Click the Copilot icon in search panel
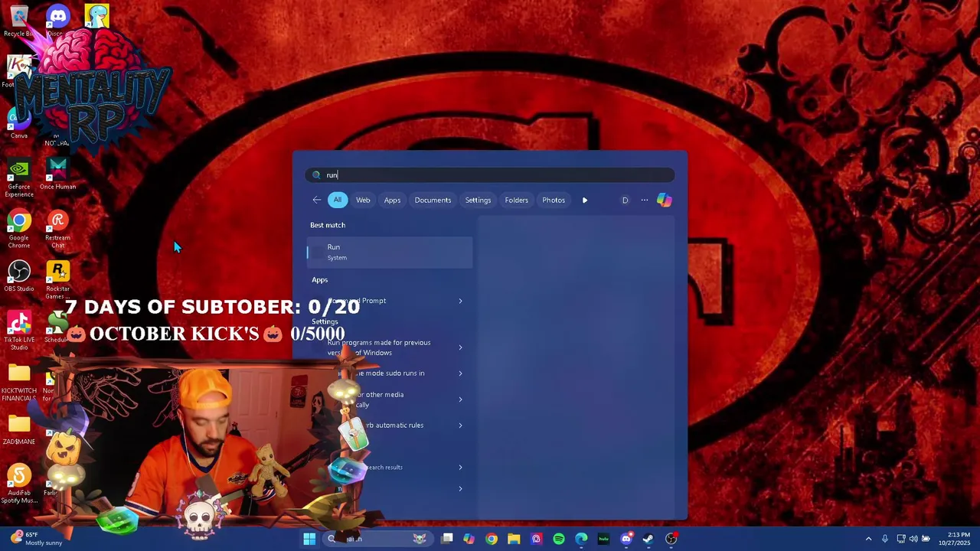The width and height of the screenshot is (980, 551). (x=664, y=200)
